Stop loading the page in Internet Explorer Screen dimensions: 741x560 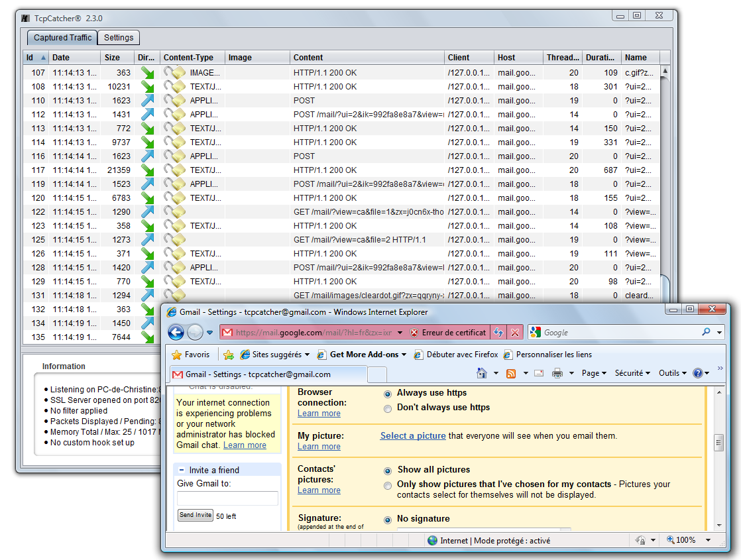pyautogui.click(x=514, y=333)
